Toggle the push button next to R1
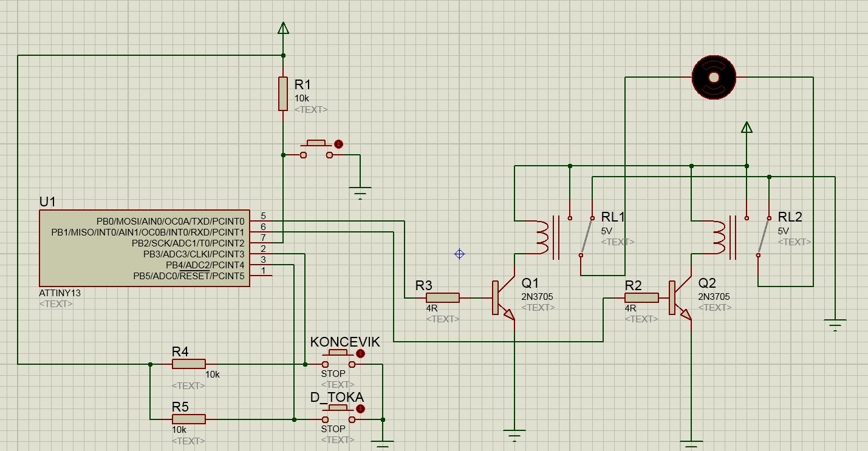The image size is (868, 451). tap(316, 149)
